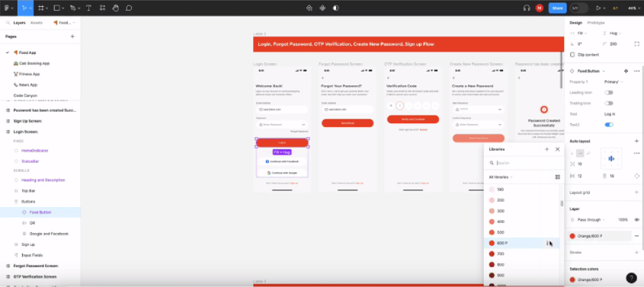
Task: Open Food Button more options ellipsis
Action: point(636,71)
